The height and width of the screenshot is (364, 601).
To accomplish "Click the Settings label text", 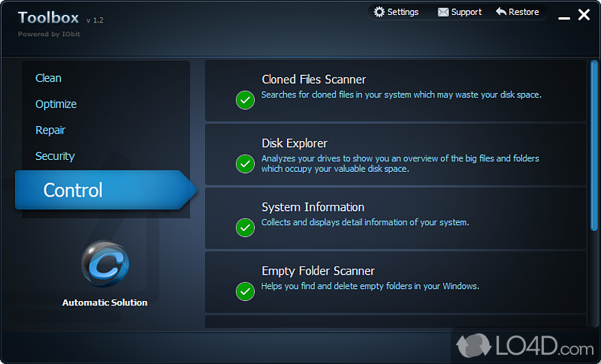I will 403,12.
